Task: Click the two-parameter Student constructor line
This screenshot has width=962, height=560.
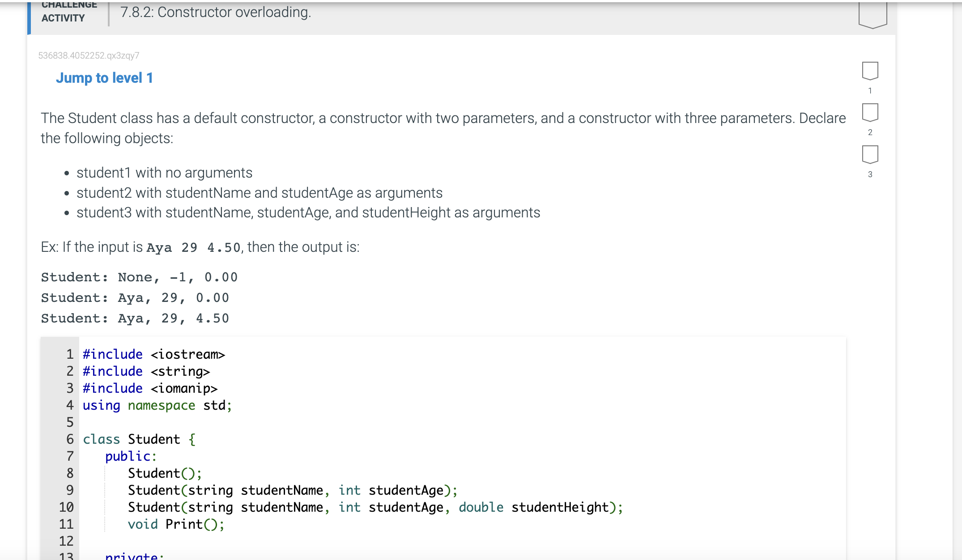Action: coord(293,490)
